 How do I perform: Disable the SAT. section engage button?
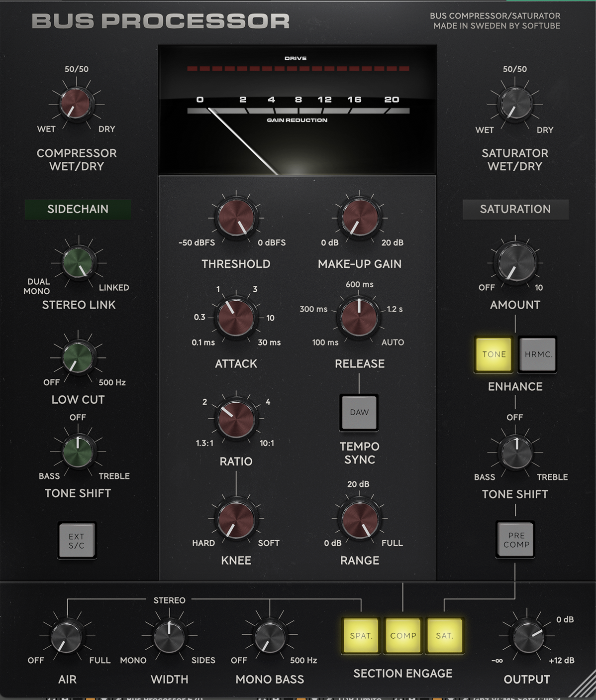(445, 636)
